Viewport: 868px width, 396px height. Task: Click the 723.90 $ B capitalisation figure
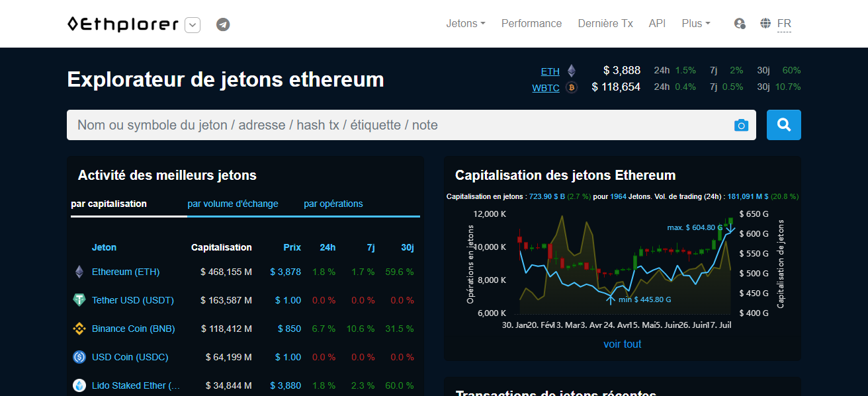547,196
